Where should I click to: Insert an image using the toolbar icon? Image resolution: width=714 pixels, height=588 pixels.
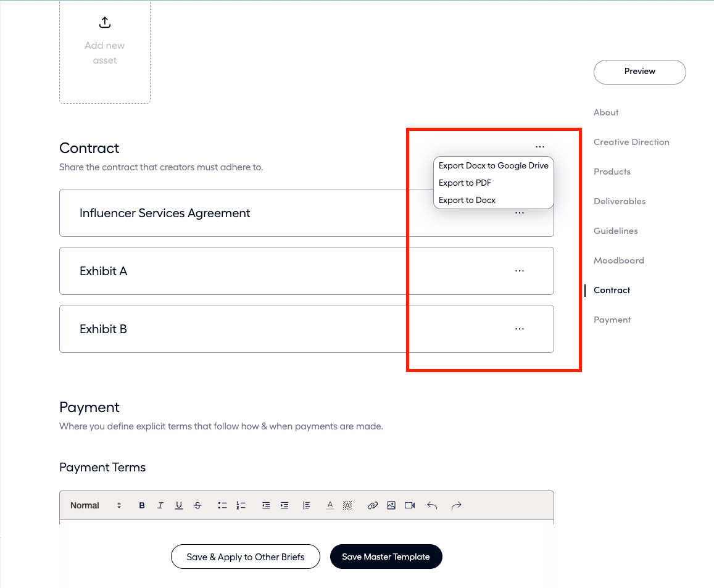click(391, 505)
